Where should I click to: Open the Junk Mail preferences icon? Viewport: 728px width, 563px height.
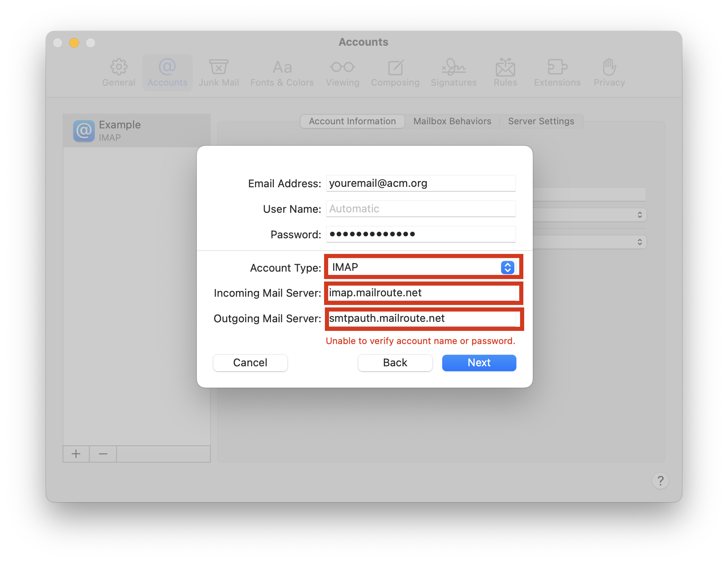(x=219, y=73)
